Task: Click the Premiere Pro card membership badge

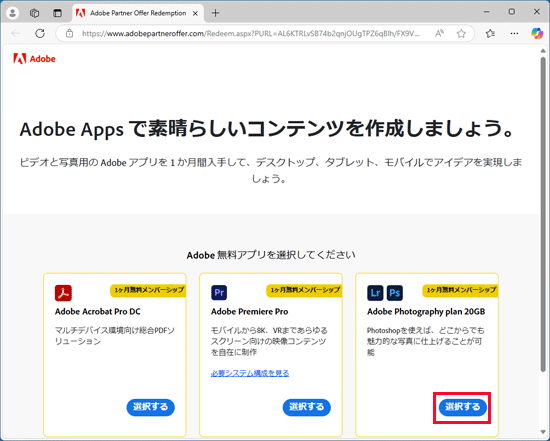Action: click(304, 290)
